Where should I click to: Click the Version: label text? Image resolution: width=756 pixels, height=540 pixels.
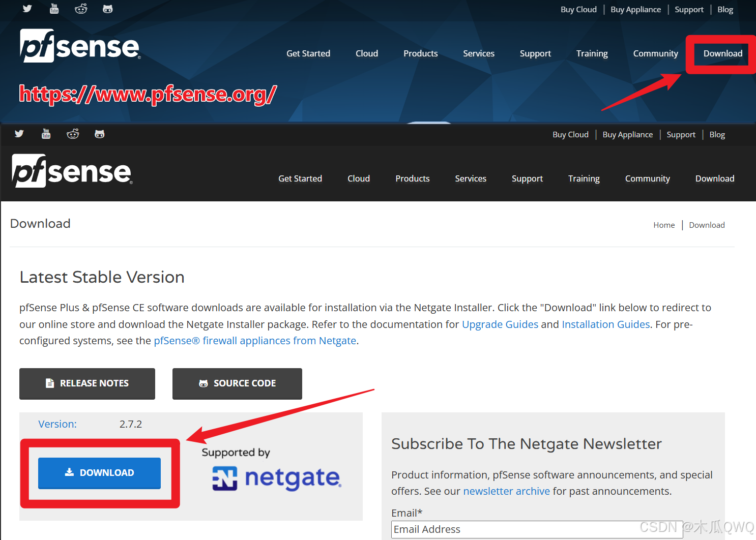click(x=57, y=424)
